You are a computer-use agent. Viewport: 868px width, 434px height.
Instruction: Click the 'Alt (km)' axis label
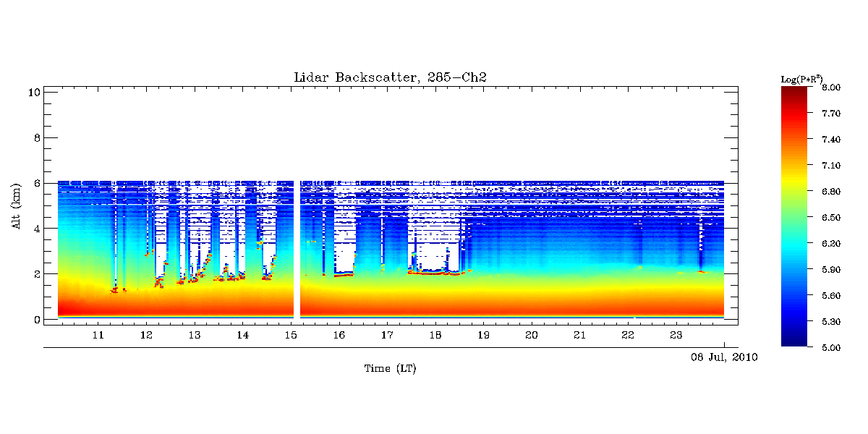(16, 207)
